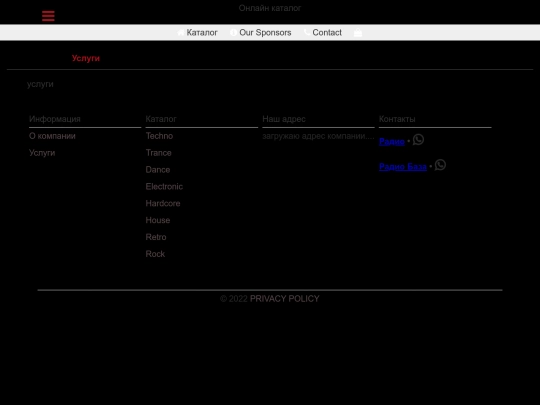Click the lowercase услуги body text
Screen dimensions: 540x405
pos(40,84)
